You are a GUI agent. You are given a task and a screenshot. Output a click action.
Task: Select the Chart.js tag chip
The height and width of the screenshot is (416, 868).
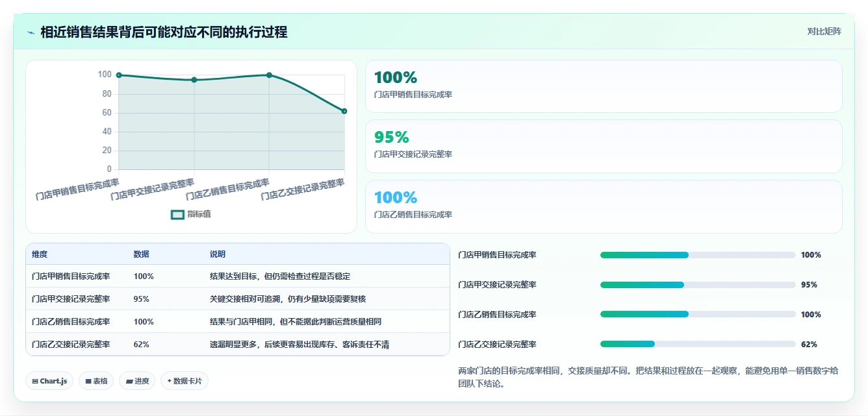pyautogui.click(x=49, y=381)
